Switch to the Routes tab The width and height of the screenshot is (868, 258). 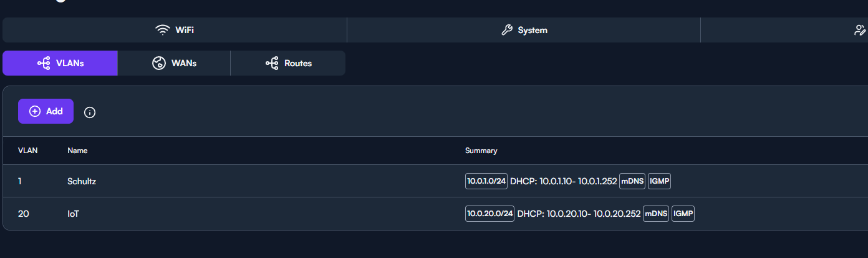tap(288, 63)
